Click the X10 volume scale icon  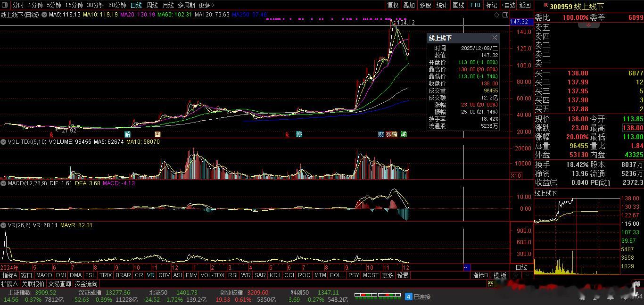point(516,175)
